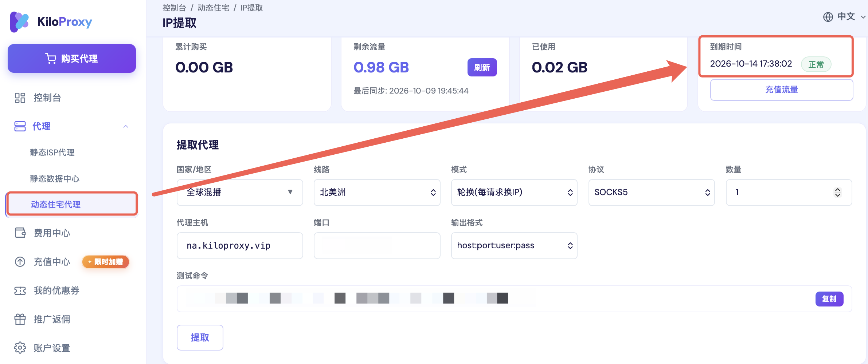This screenshot has height=364, width=868.
Task: Click the 正常 status badge
Action: [x=816, y=64]
